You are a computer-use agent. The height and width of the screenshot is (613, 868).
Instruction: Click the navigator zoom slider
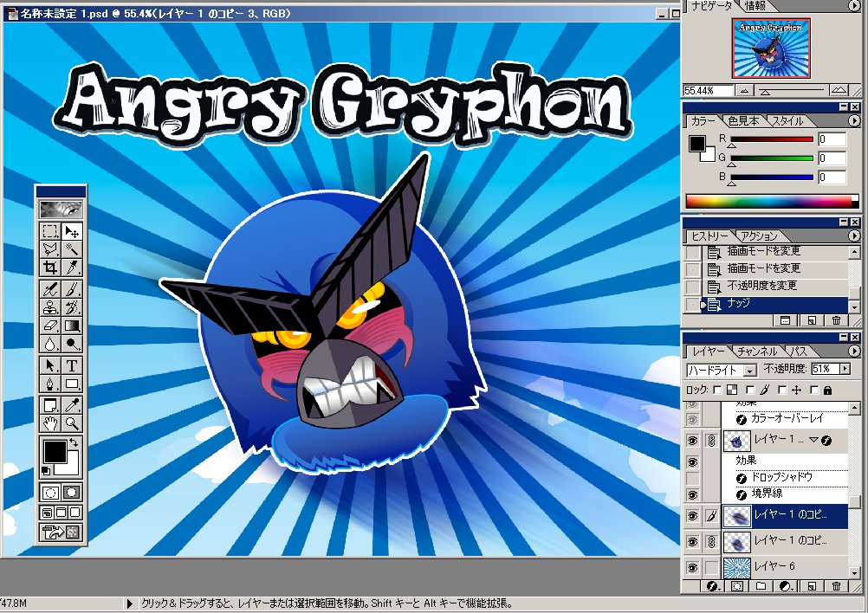click(x=793, y=91)
